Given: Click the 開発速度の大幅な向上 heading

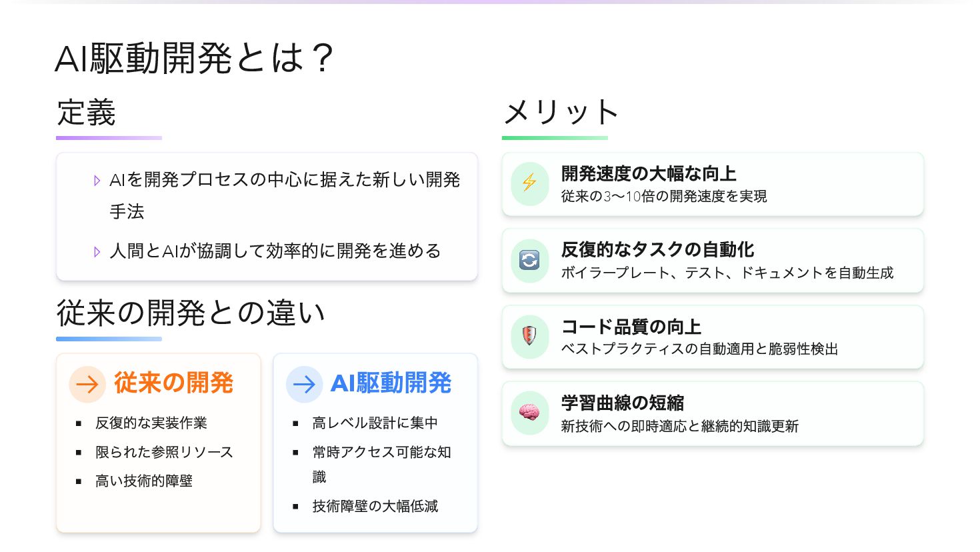Looking at the screenshot, I should [x=649, y=173].
